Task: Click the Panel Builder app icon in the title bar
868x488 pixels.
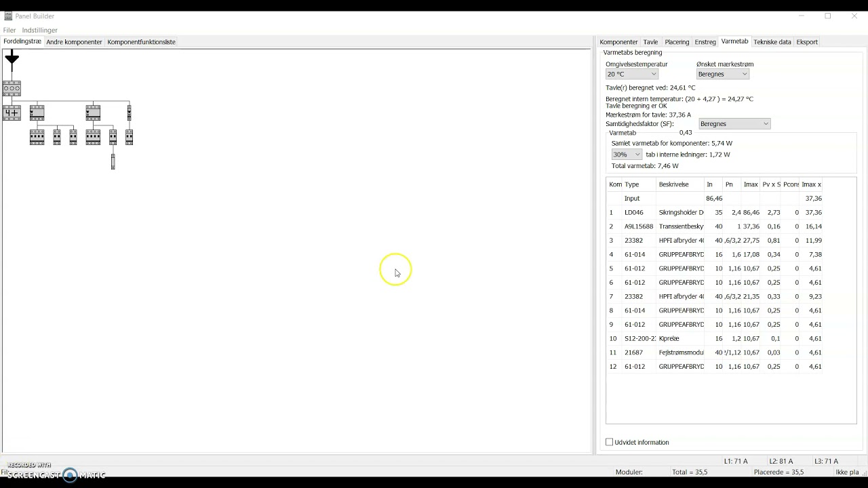Action: tap(8, 16)
